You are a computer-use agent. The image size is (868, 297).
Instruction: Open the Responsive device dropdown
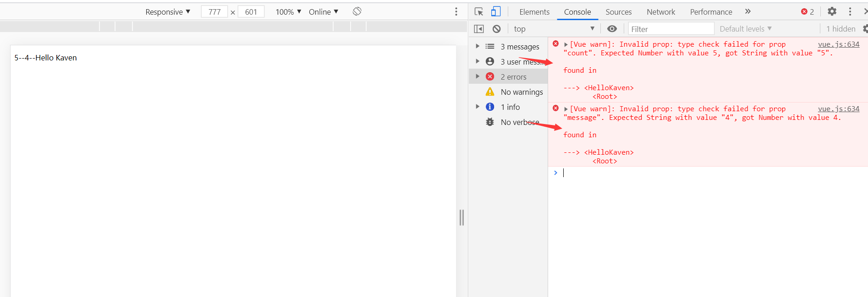168,12
